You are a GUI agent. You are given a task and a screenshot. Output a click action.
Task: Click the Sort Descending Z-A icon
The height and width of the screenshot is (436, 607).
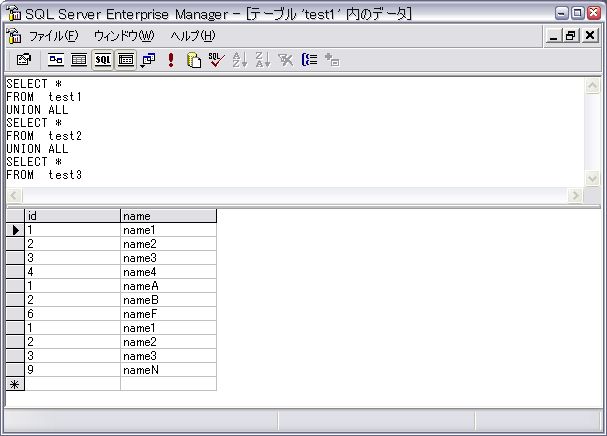pos(262,60)
